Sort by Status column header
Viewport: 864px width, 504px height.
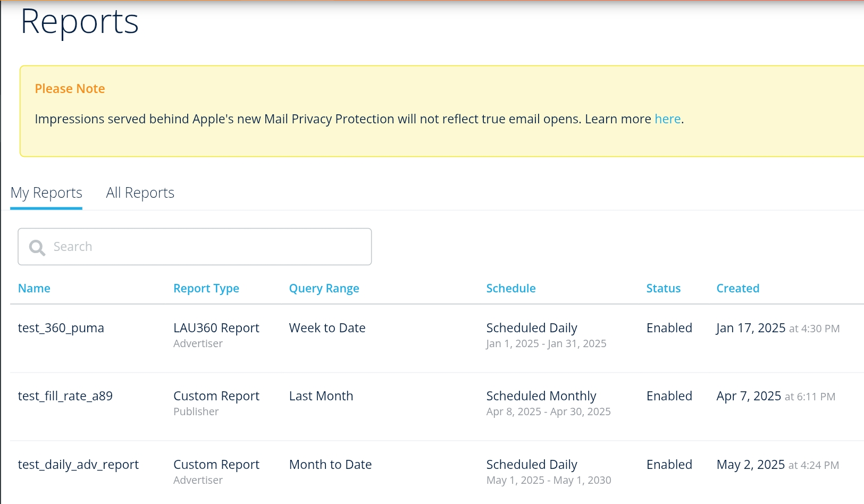(x=663, y=288)
